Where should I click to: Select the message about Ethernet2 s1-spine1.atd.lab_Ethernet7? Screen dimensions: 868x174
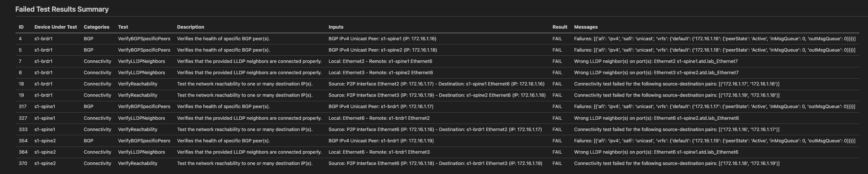656,61
